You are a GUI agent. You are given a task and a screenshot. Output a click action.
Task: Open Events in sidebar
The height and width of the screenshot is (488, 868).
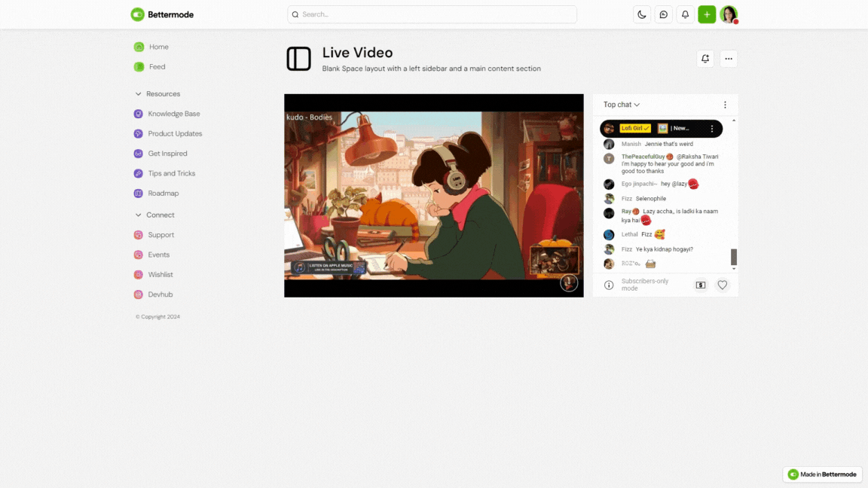pyautogui.click(x=159, y=255)
